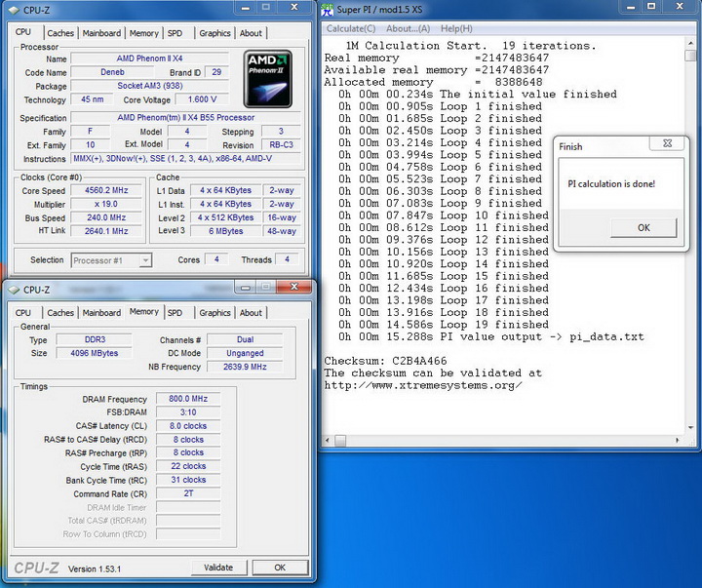Click the Super PI vertical scrollbar thumb

click(x=690, y=56)
